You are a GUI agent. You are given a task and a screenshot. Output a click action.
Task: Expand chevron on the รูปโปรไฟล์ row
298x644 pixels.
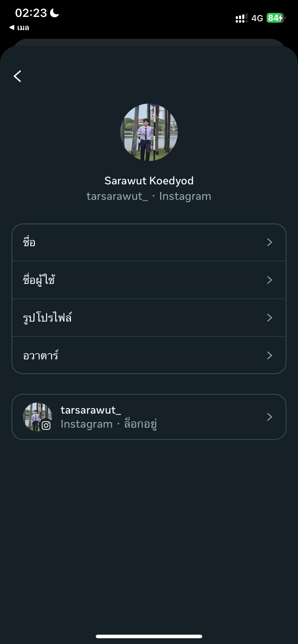click(x=270, y=318)
